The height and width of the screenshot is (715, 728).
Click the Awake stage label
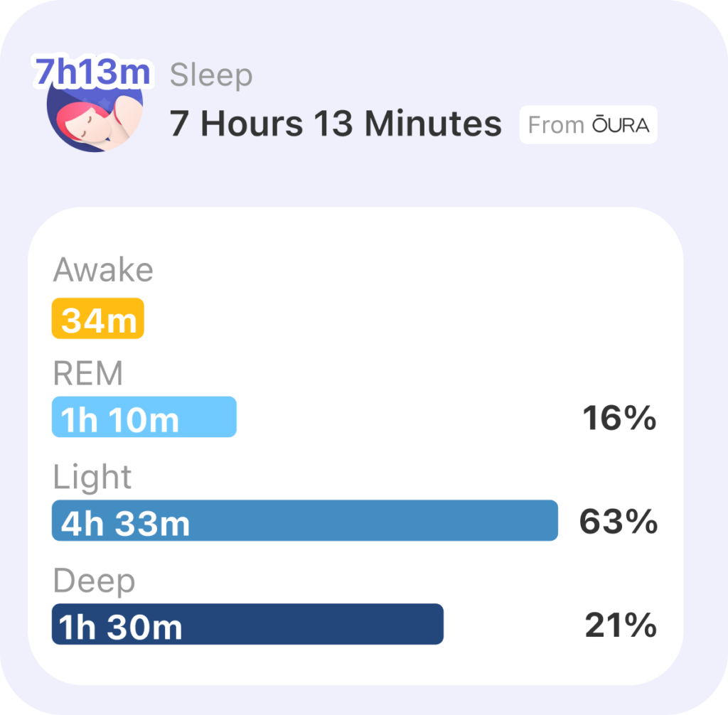[103, 270]
